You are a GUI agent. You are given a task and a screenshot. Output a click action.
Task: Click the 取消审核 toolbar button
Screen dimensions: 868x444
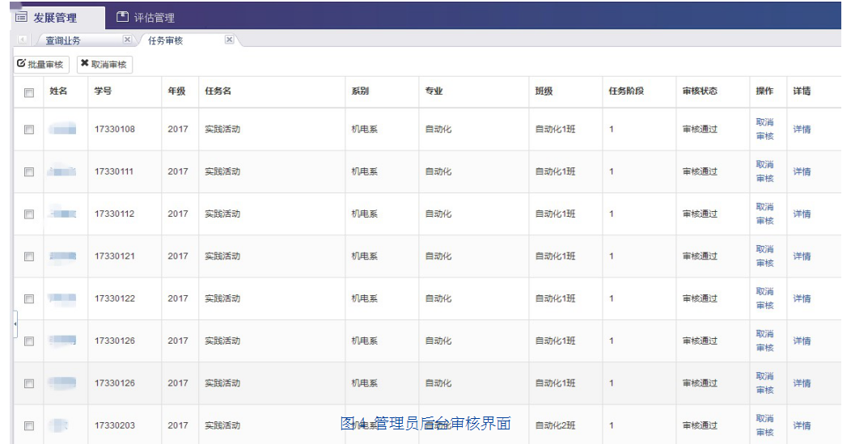point(104,64)
